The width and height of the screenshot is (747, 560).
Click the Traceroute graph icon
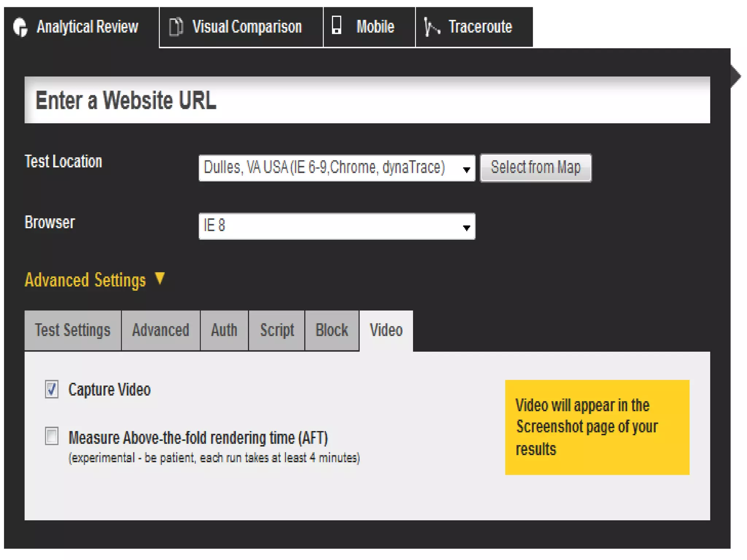click(431, 27)
